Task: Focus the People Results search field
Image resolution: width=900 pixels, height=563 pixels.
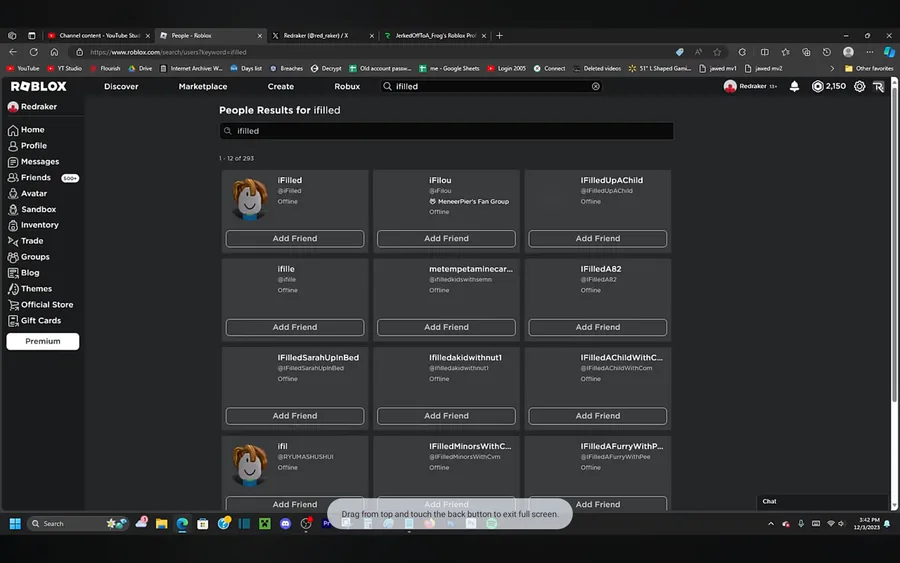Action: pos(446,131)
